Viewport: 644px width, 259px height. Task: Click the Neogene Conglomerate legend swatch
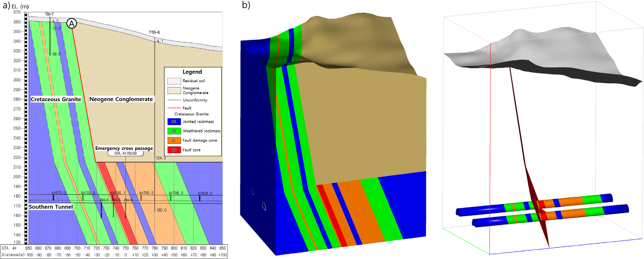click(174, 91)
